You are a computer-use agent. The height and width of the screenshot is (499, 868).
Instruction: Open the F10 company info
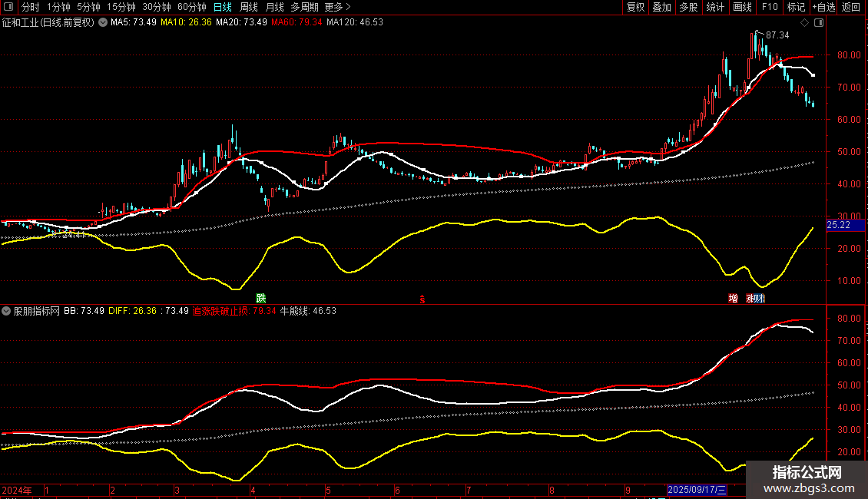770,7
